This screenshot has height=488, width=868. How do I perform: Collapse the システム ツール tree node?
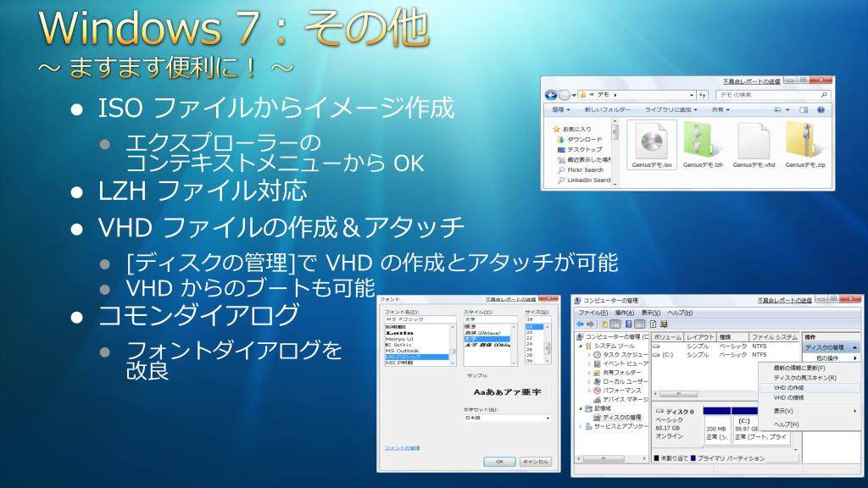coord(581,346)
